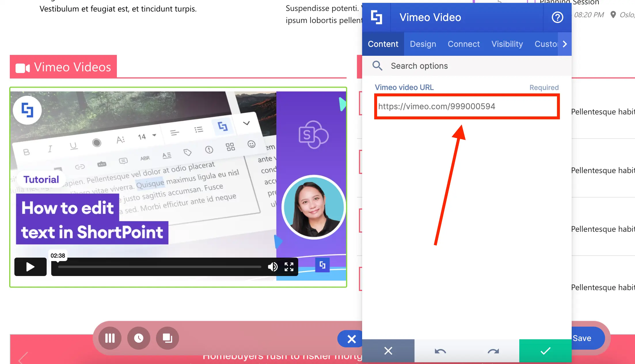Click the video progress bar
635x364 pixels.
(159, 267)
